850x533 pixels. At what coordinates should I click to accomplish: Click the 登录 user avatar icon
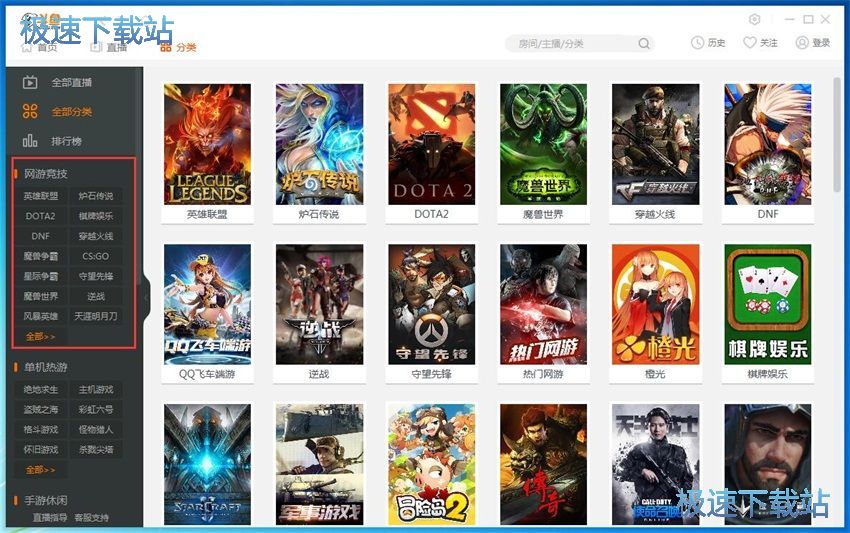point(802,43)
